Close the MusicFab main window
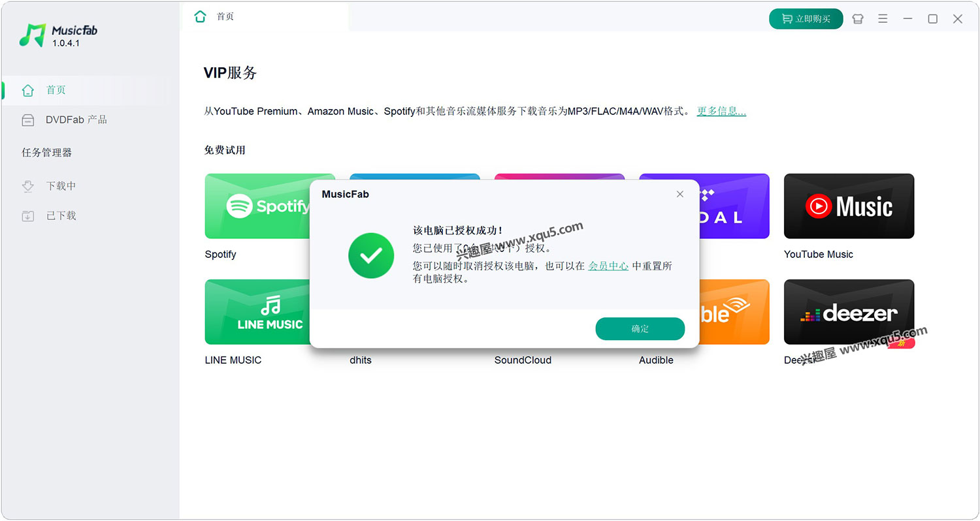This screenshot has height=521, width=980. tap(958, 19)
